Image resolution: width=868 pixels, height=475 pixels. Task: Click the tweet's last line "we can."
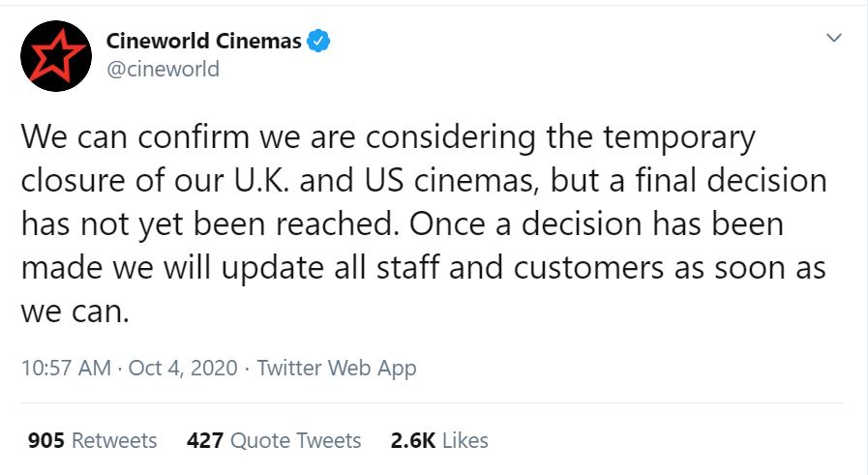coord(75,312)
